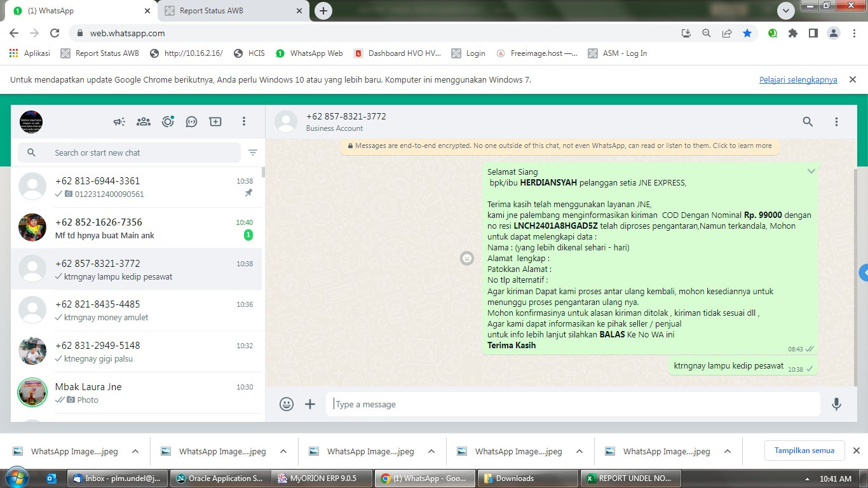
Task: Expand message options chevron on long message
Action: (811, 172)
